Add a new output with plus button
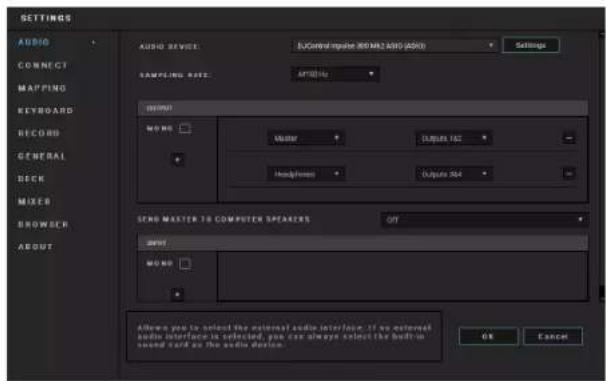 tap(177, 160)
